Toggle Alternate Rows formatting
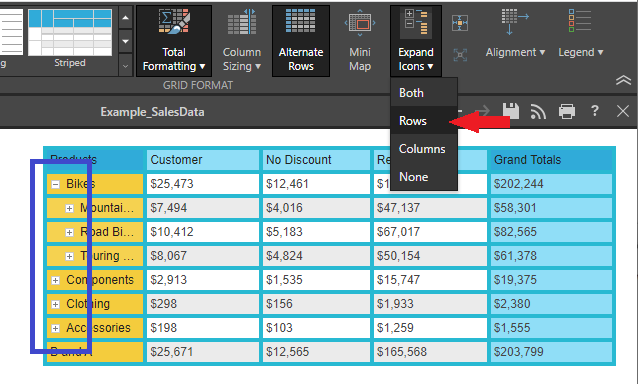Screen dimensions: 638x384 pyautogui.click(x=301, y=41)
